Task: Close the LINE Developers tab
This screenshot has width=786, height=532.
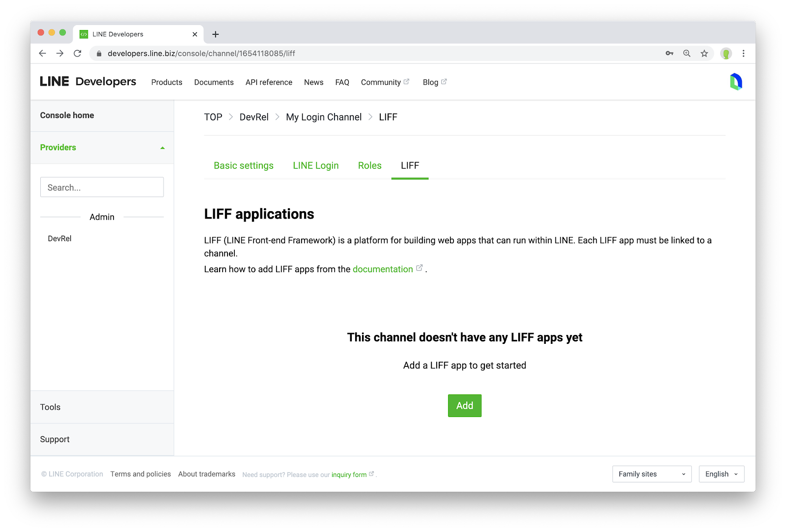Action: (195, 34)
